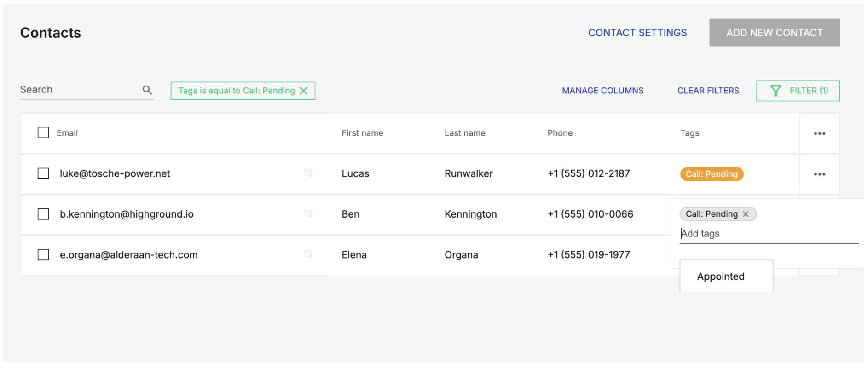Click the orange Call: Pending tag for Lucas
868x368 pixels.
712,174
